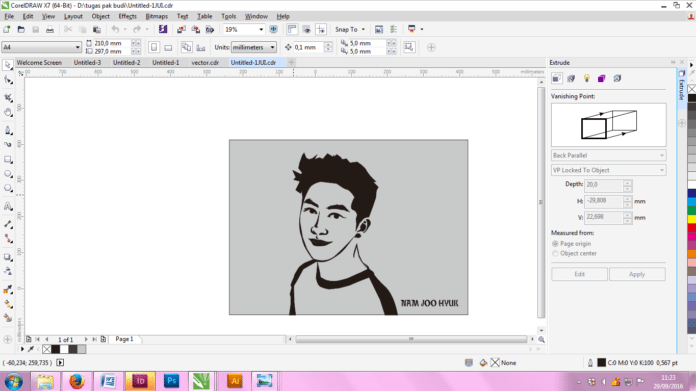This screenshot has width=696, height=391.
Task: Select the Parallel Dimension tool
Action: [x=8, y=224]
